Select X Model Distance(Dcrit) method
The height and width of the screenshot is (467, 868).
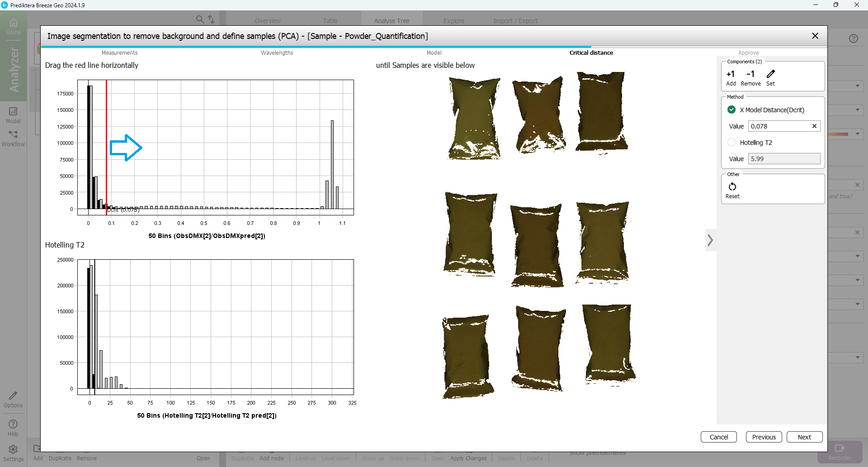tap(731, 110)
